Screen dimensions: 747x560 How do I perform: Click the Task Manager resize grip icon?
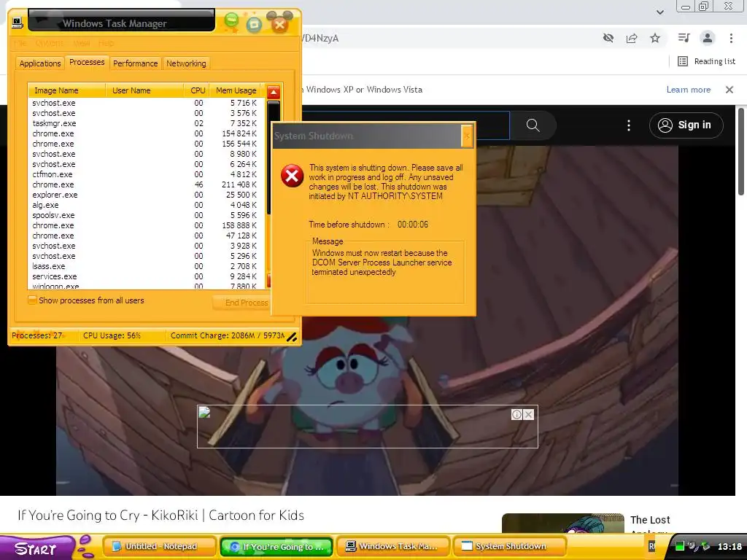pyautogui.click(x=292, y=337)
